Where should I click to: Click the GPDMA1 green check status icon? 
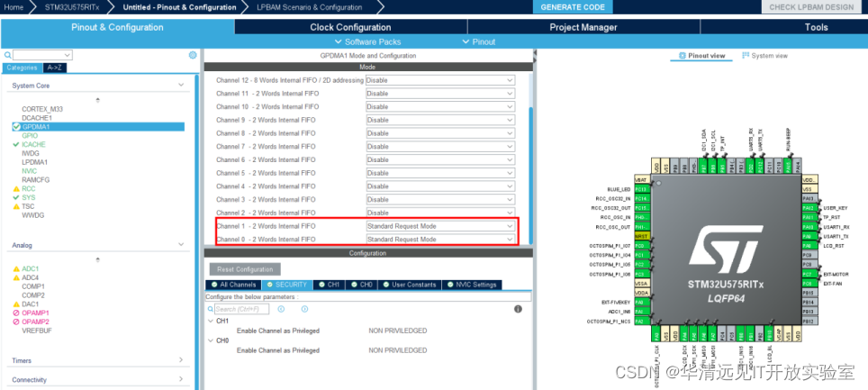16,127
